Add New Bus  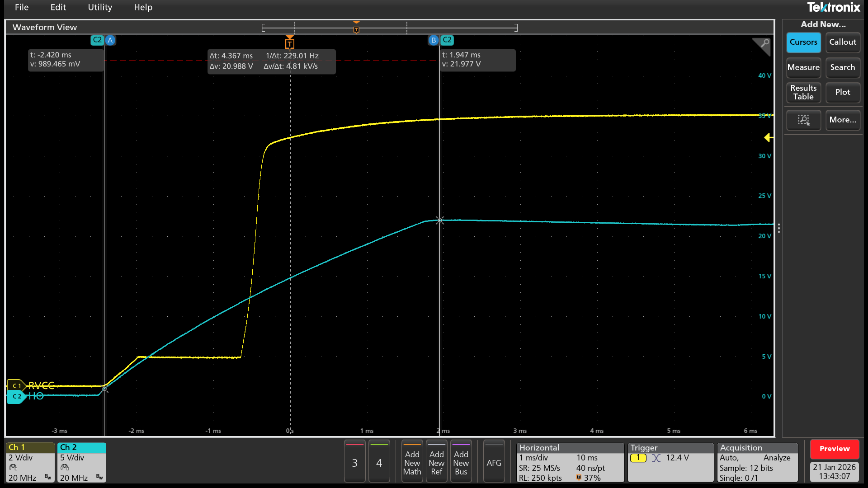(461, 462)
